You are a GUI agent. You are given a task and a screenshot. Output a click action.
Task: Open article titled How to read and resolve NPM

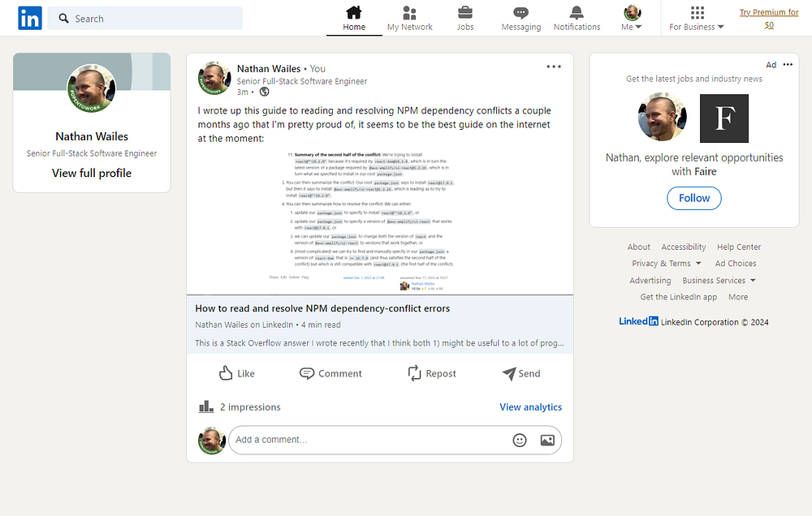pyautogui.click(x=322, y=308)
